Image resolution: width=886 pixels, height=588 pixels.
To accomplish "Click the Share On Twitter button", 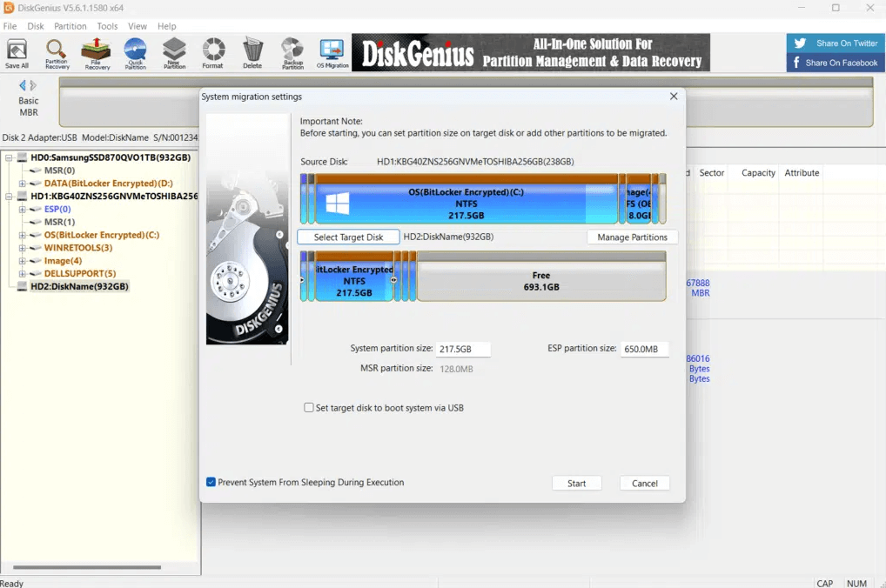I will tap(836, 43).
